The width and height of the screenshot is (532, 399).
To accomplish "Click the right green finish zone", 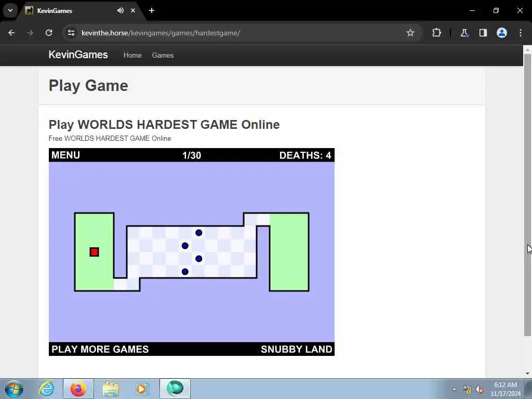I will 289,252.
